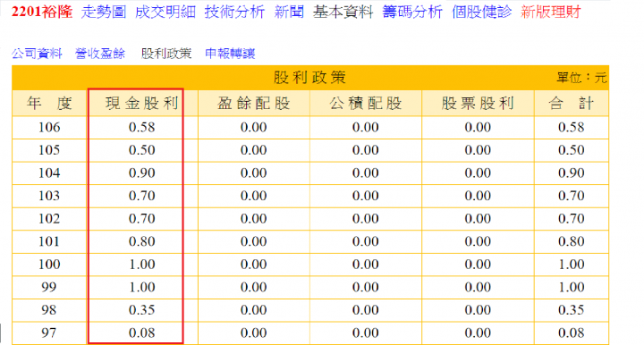Click cash dividend 0.35 for year 98

141,310
